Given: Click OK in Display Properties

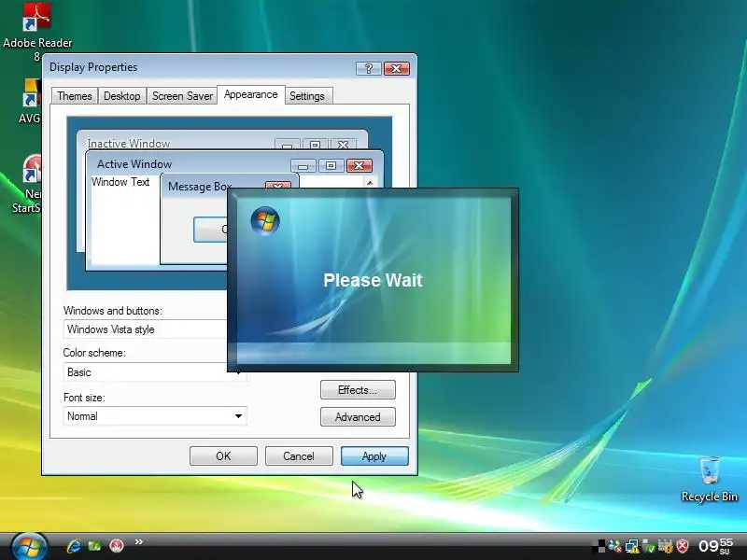Looking at the screenshot, I should pyautogui.click(x=223, y=455).
